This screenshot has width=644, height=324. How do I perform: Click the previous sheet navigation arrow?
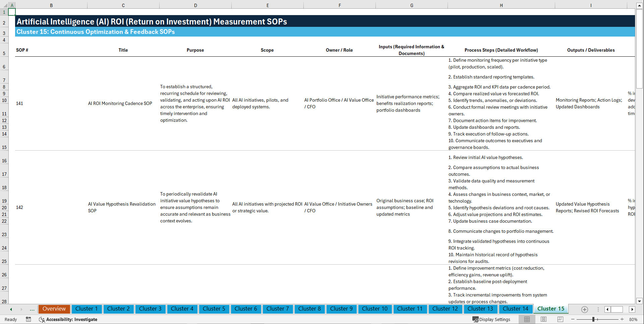[10, 309]
